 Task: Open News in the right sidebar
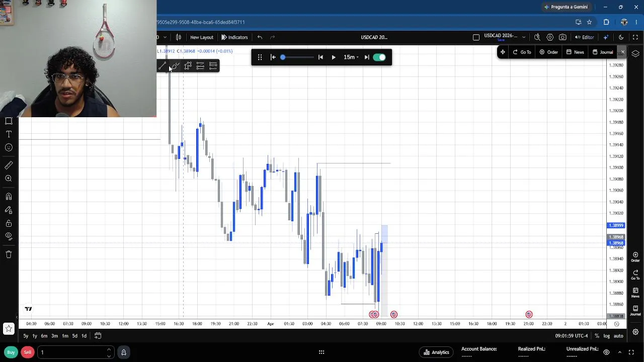coord(635,293)
